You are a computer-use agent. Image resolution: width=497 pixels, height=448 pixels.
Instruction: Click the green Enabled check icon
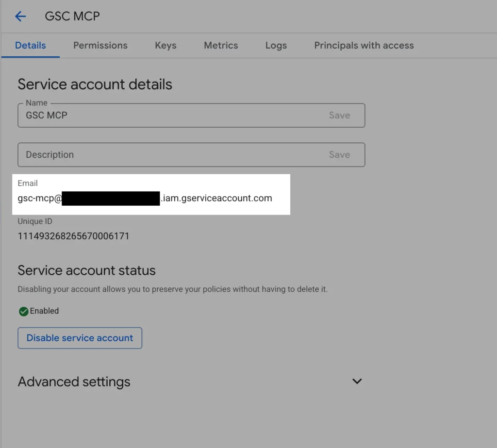[23, 311]
